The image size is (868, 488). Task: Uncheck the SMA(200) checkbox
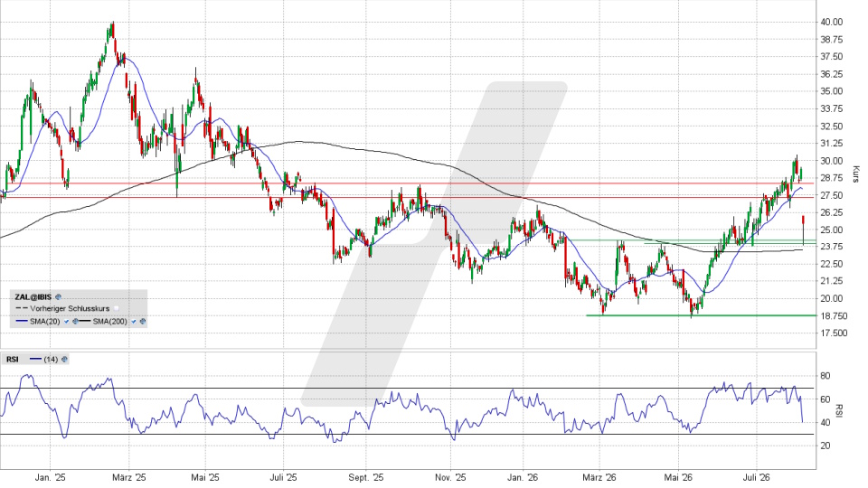(x=134, y=322)
